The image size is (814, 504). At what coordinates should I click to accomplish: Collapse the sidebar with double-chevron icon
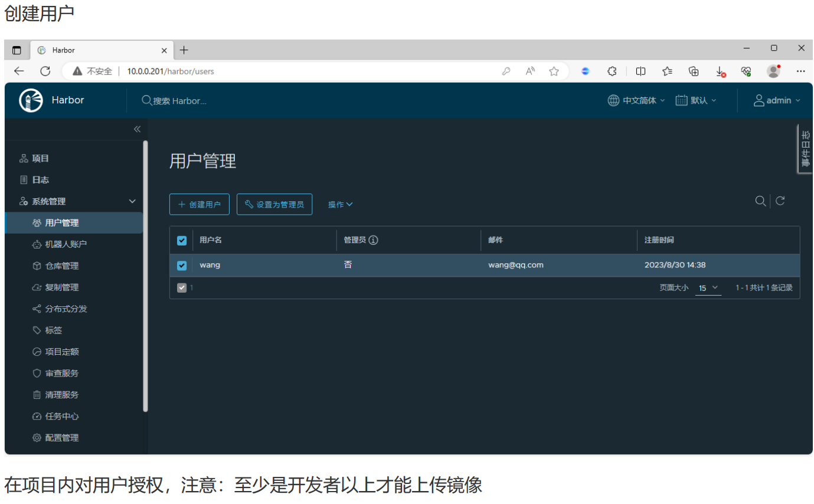coord(137,129)
